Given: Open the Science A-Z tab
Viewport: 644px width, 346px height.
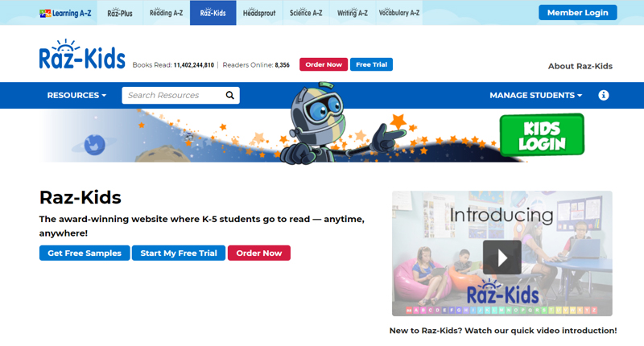Looking at the screenshot, I should (x=306, y=13).
